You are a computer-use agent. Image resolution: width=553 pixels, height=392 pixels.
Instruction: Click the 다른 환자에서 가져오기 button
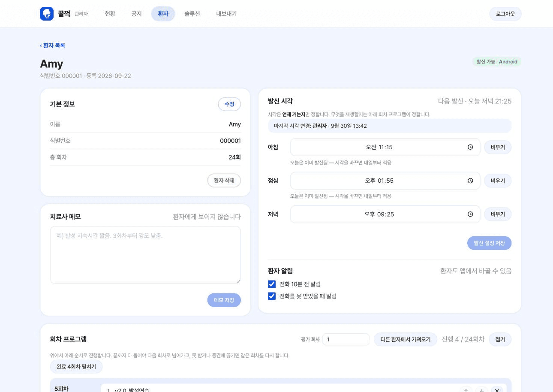406,339
